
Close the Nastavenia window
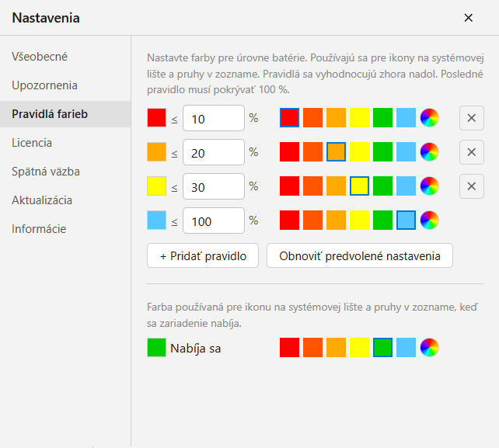click(468, 18)
